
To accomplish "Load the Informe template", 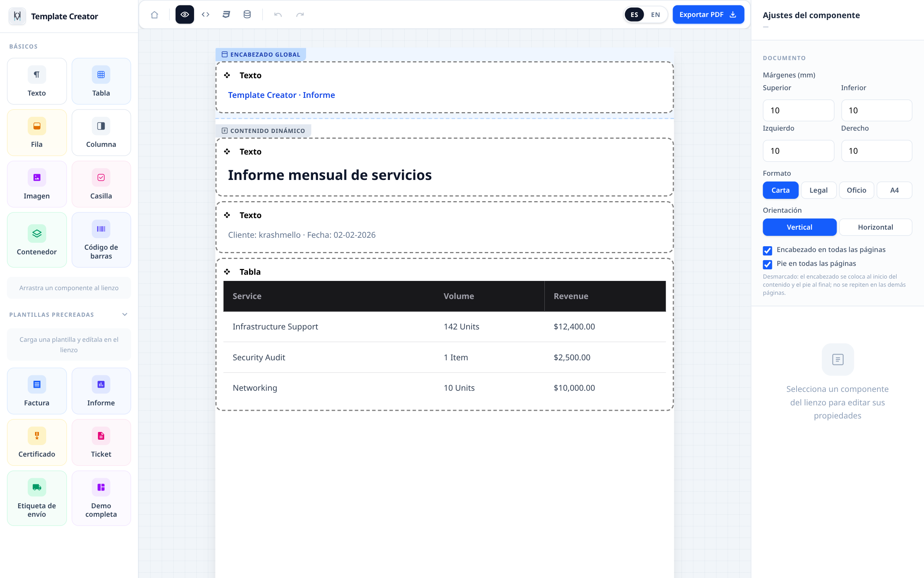I will (x=101, y=391).
